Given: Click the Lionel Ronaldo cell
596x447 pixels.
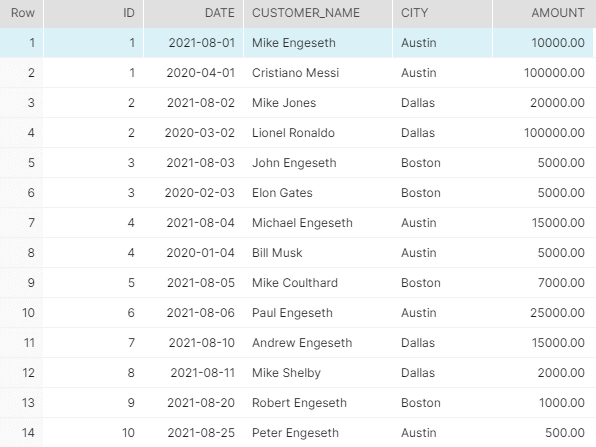Looking at the screenshot, I should point(318,133).
